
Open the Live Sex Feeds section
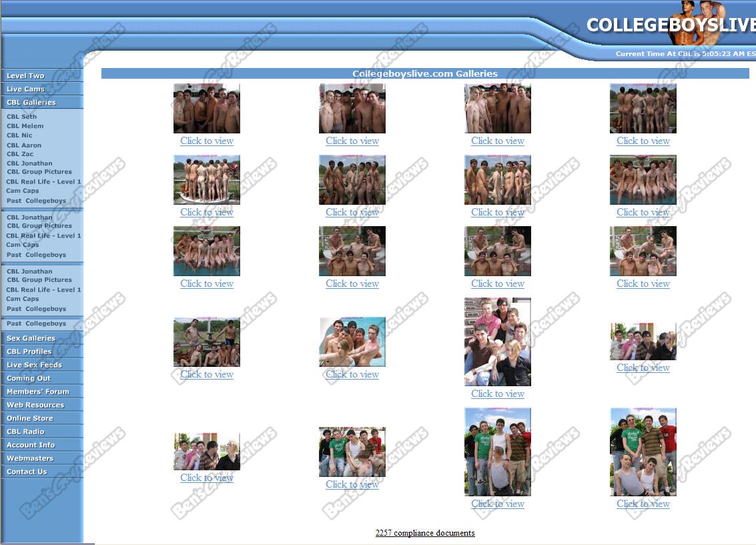35,365
